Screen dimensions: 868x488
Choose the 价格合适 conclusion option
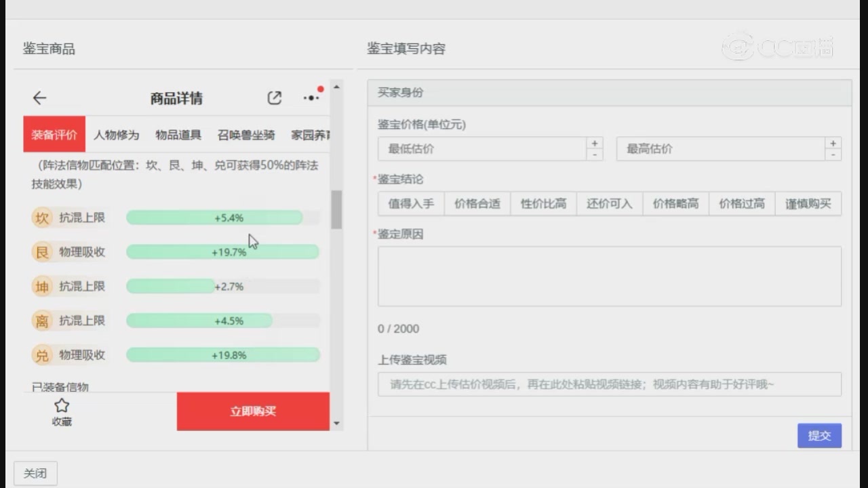pyautogui.click(x=477, y=203)
